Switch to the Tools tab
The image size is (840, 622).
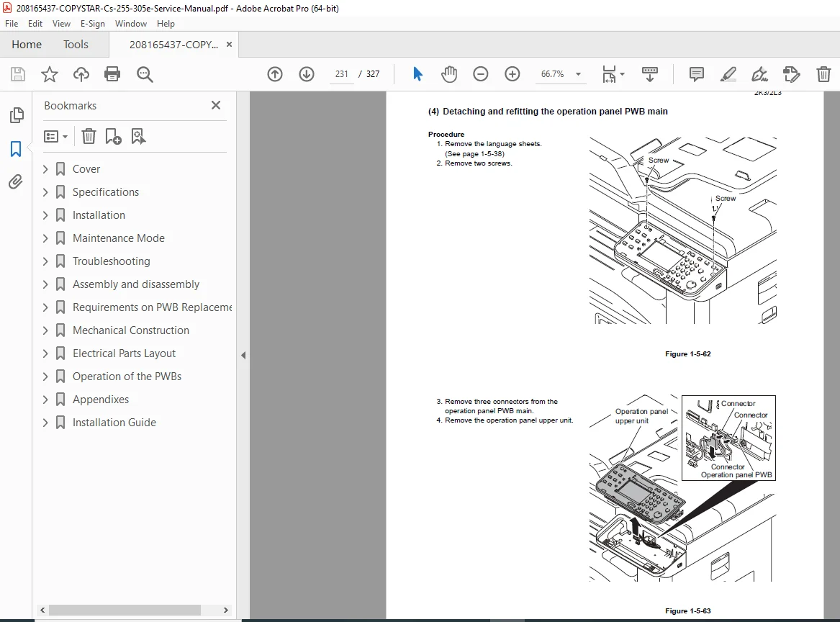(76, 45)
